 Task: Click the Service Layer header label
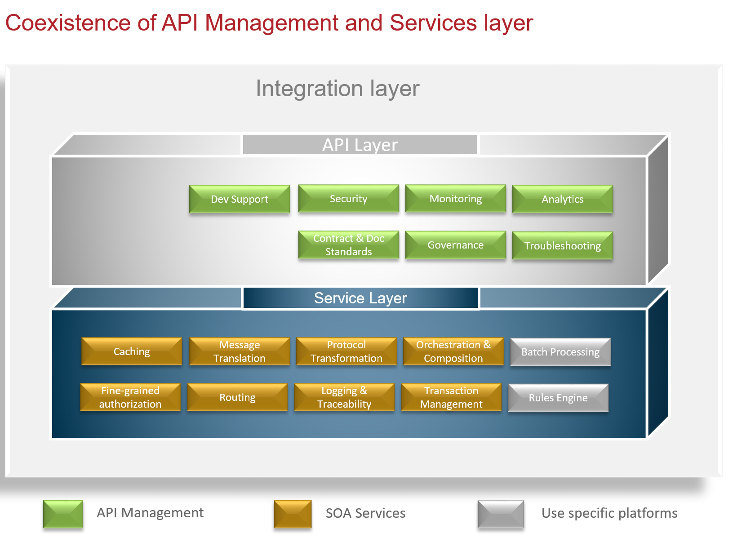click(x=360, y=298)
